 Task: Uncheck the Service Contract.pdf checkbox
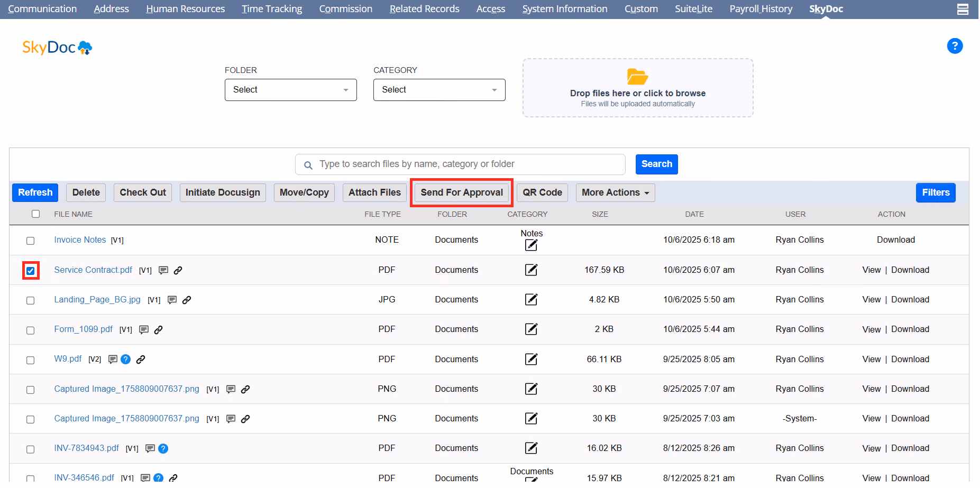[x=31, y=271]
